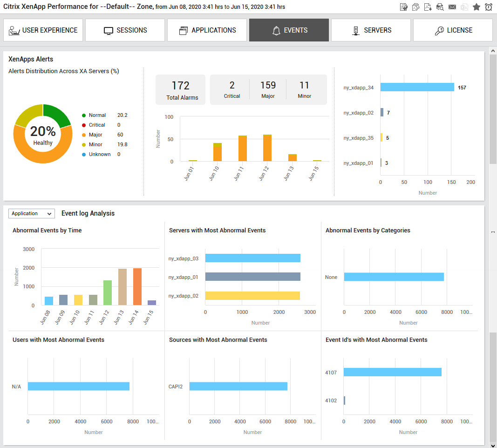The image size is (497, 448).
Task: Click the green Normal legend dot
Action: 84,115
